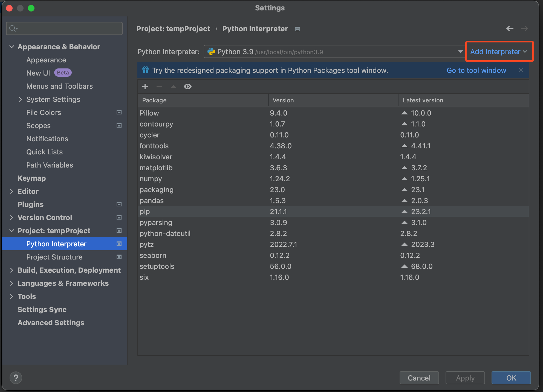
Task: Select the kiwisolver package row
Action: point(333,157)
